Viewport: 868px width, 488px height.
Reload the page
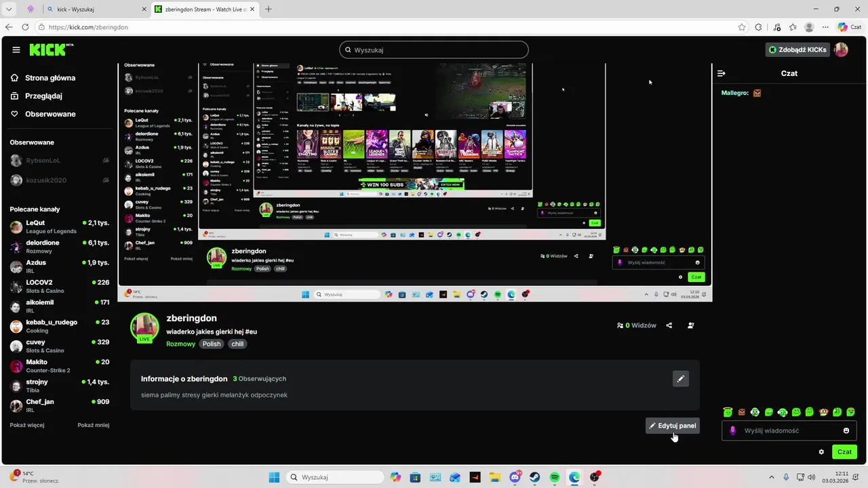[25, 27]
